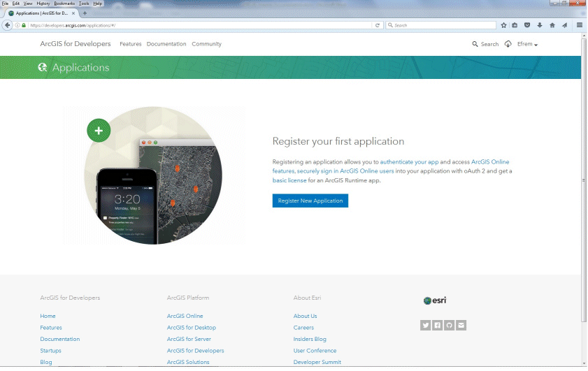
Task: Open Community in top navigation
Action: click(x=207, y=44)
